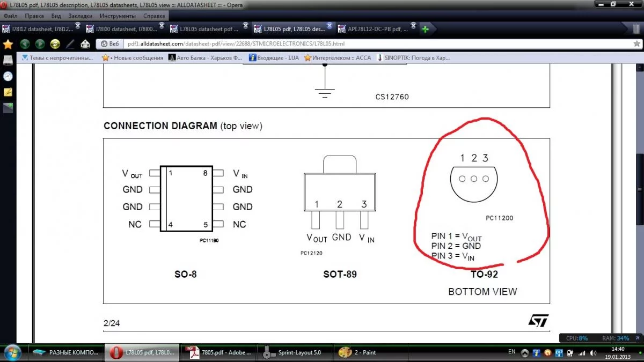
Task: Click the ST logo on page
Action: tap(538, 321)
